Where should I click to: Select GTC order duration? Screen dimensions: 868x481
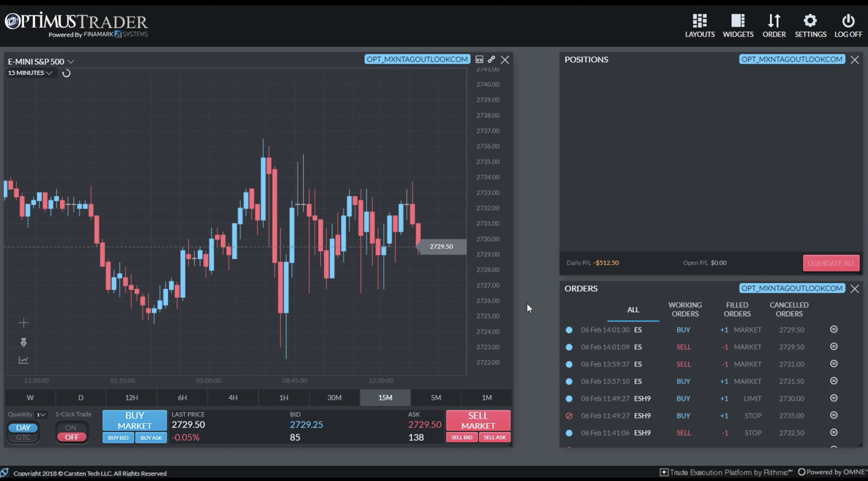coord(23,438)
